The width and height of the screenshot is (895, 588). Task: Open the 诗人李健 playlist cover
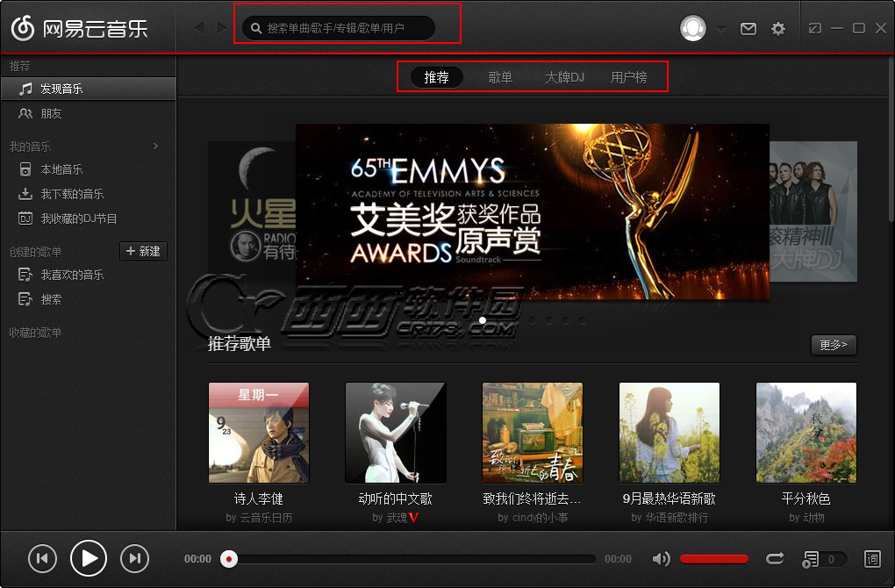point(259,433)
